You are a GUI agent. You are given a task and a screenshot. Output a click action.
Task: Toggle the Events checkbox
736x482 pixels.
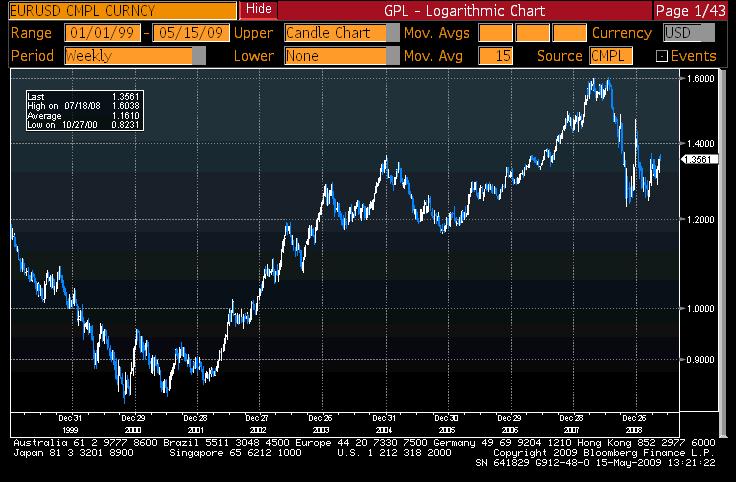[661, 56]
